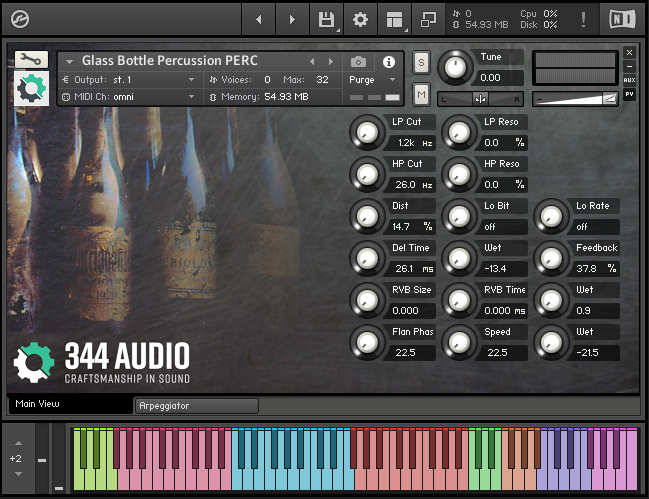649x499 pixels.
Task: Click the Lo Rate knob
Action: (551, 216)
